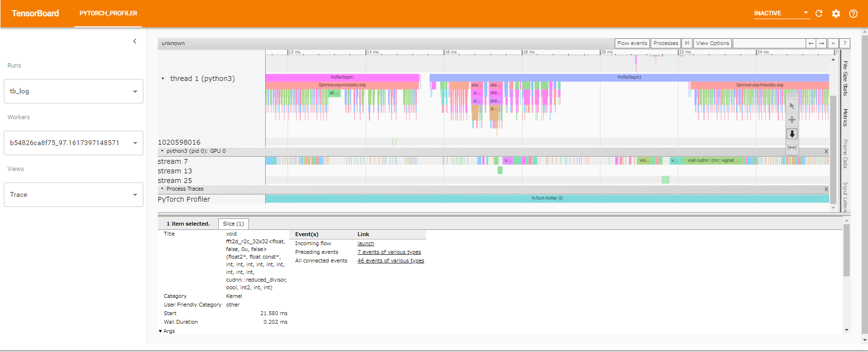Viewport: 868px width, 352px height.
Task: Click the stream 13 track label
Action: tap(175, 171)
